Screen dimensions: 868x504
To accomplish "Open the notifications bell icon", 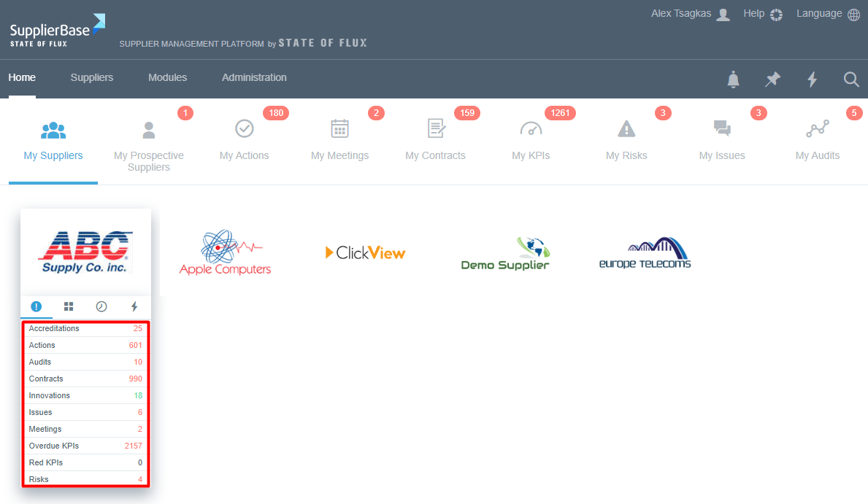I will click(x=733, y=80).
